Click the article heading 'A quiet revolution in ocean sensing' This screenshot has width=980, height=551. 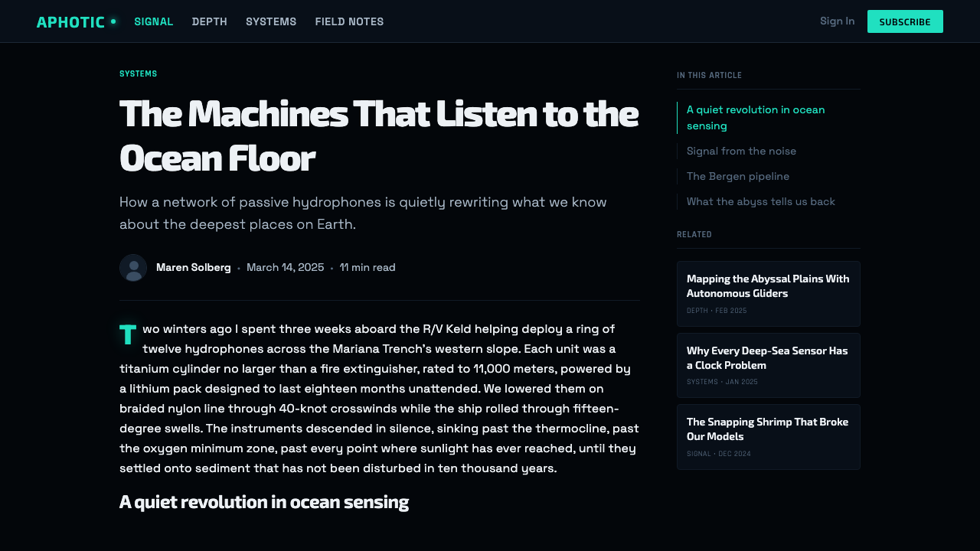coord(264,502)
